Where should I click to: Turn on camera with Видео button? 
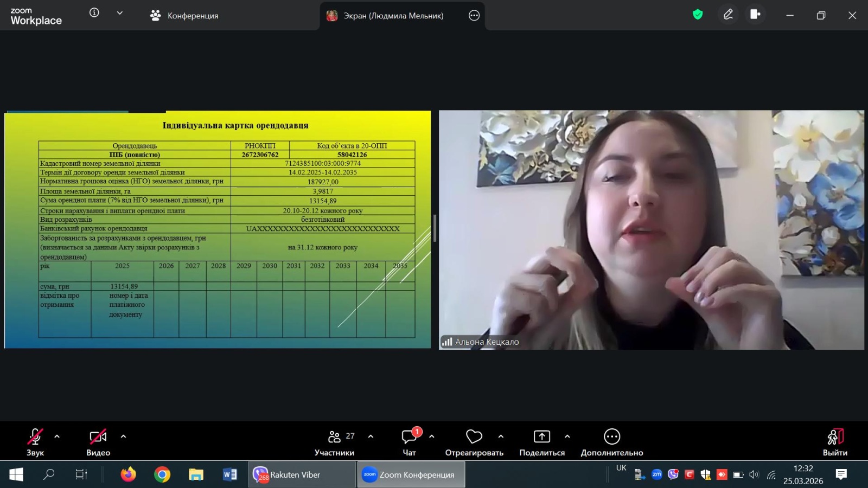[98, 442]
